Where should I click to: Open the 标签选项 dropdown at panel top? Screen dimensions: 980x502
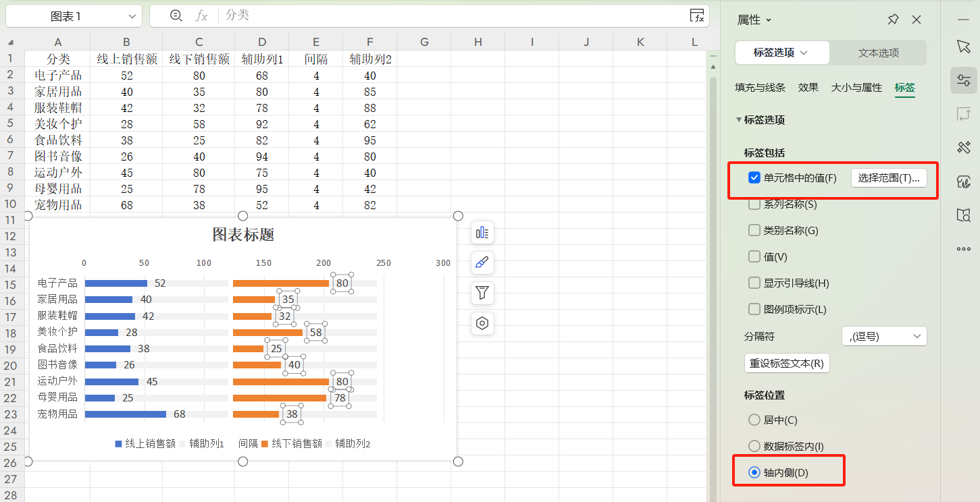click(x=781, y=52)
